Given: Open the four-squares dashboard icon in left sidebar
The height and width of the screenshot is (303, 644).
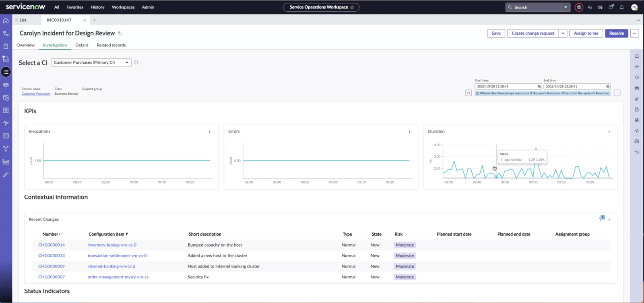Looking at the screenshot, I should [6, 110].
